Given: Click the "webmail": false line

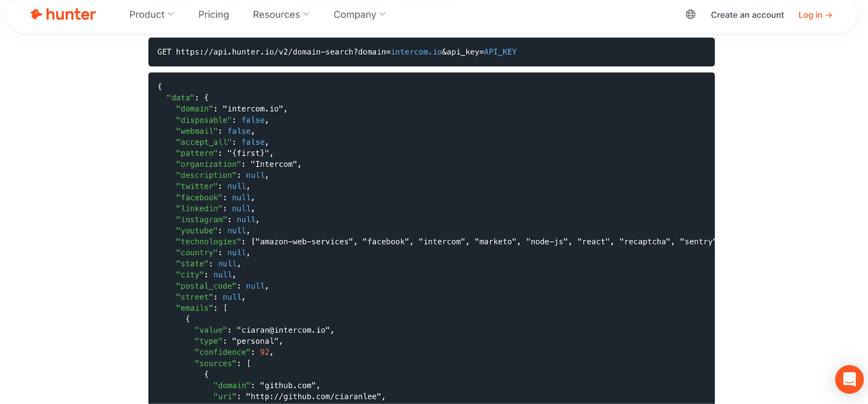Looking at the screenshot, I should click(x=215, y=131).
